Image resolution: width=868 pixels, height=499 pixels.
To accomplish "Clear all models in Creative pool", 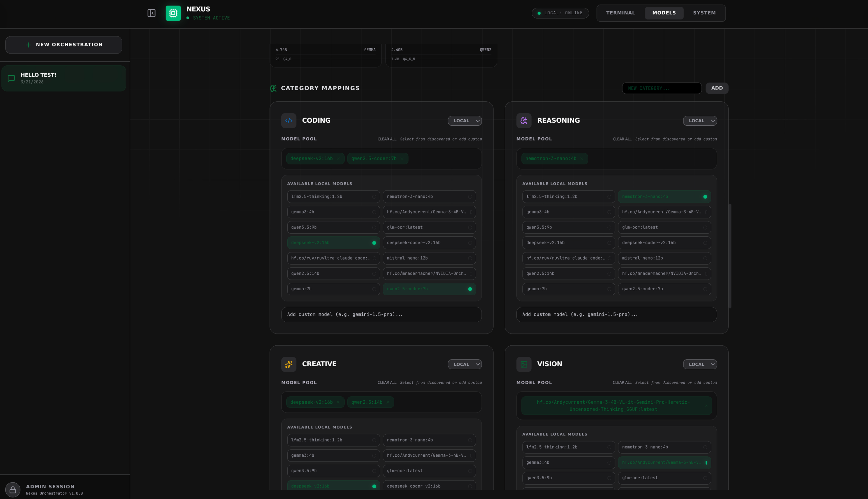I will pos(387,383).
